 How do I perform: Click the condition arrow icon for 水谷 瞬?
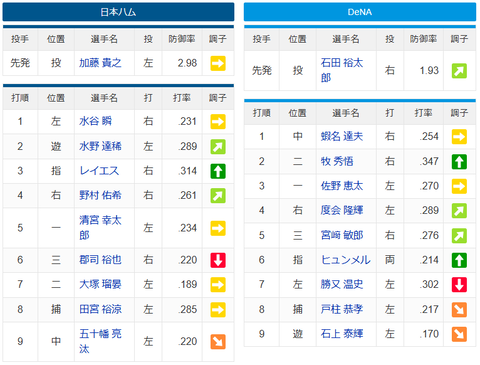pos(218,122)
